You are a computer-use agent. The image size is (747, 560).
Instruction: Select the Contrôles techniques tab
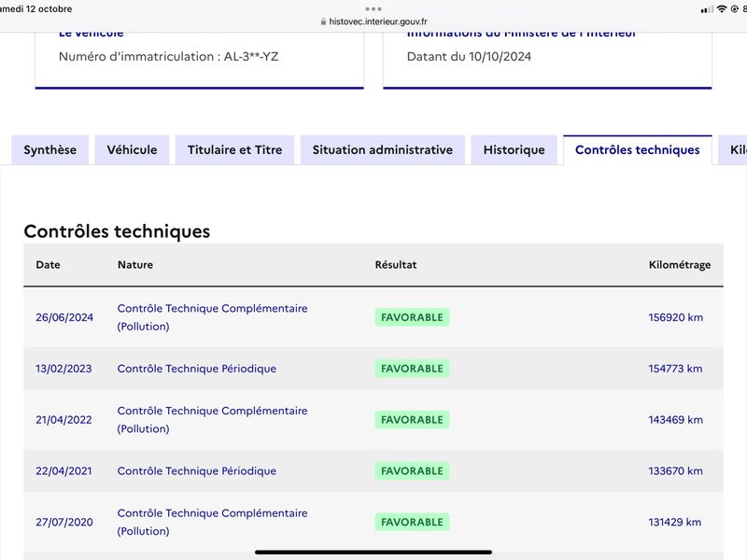638,150
